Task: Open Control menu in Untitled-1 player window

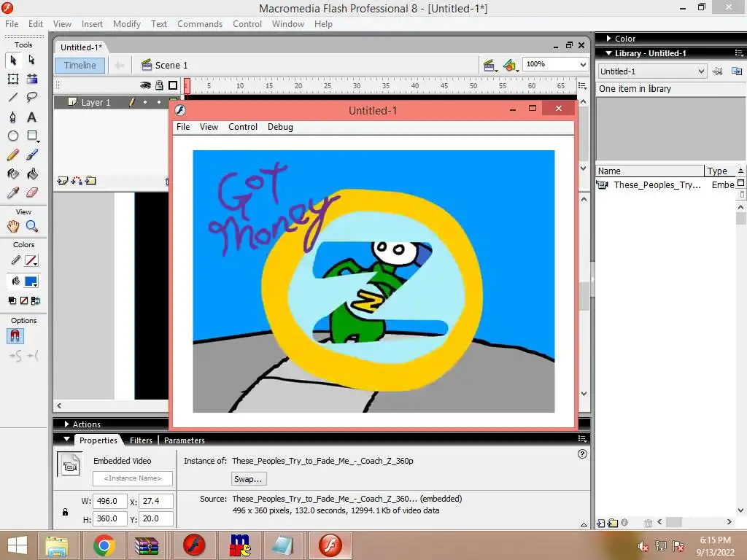Action: (x=242, y=127)
